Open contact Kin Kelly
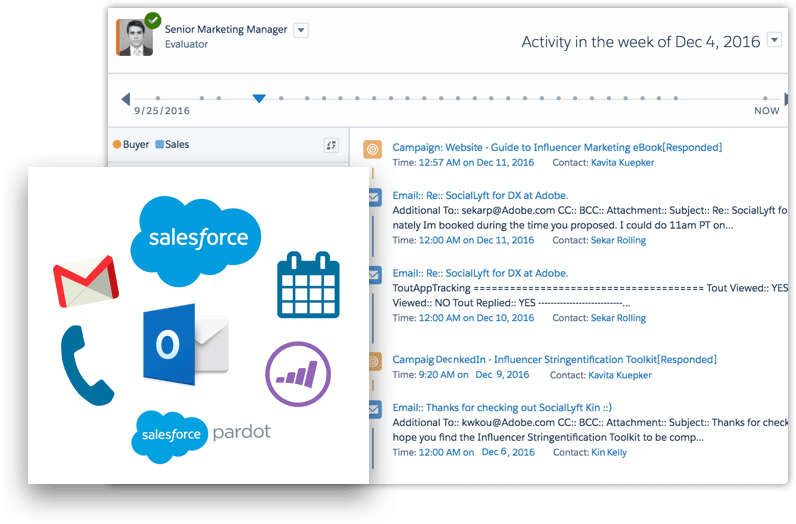Image resolution: width=796 pixels, height=524 pixels. tap(609, 452)
